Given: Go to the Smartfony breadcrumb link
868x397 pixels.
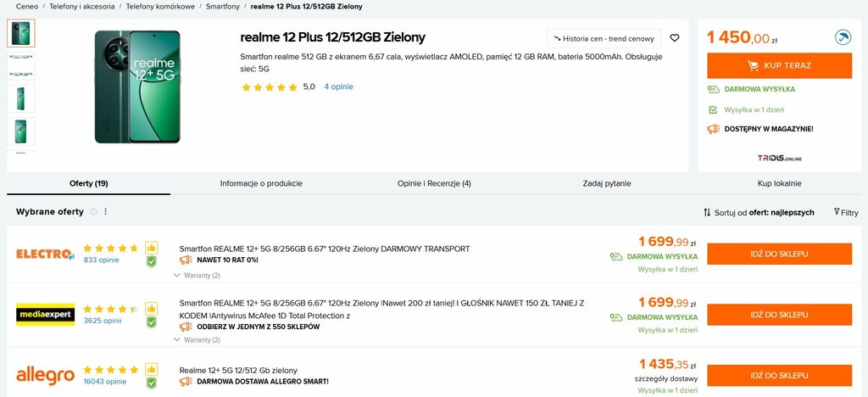Looking at the screenshot, I should [x=223, y=7].
